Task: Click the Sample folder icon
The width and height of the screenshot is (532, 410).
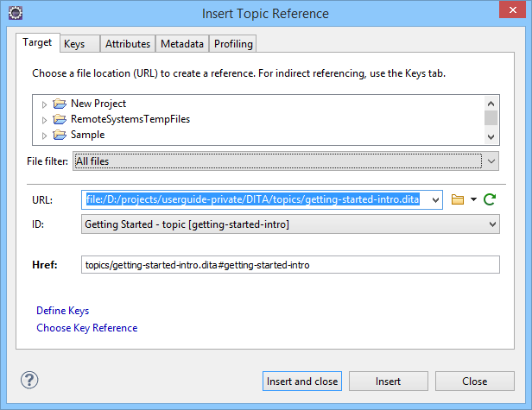Action: 60,135
